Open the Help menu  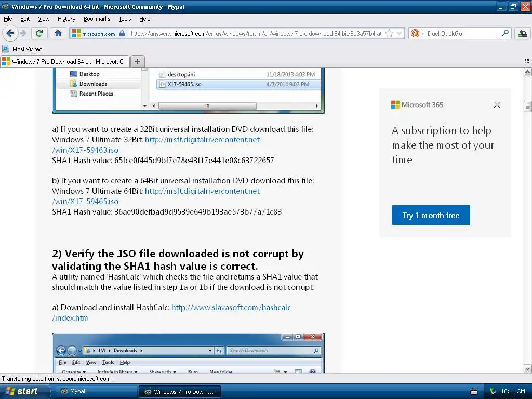144,19
